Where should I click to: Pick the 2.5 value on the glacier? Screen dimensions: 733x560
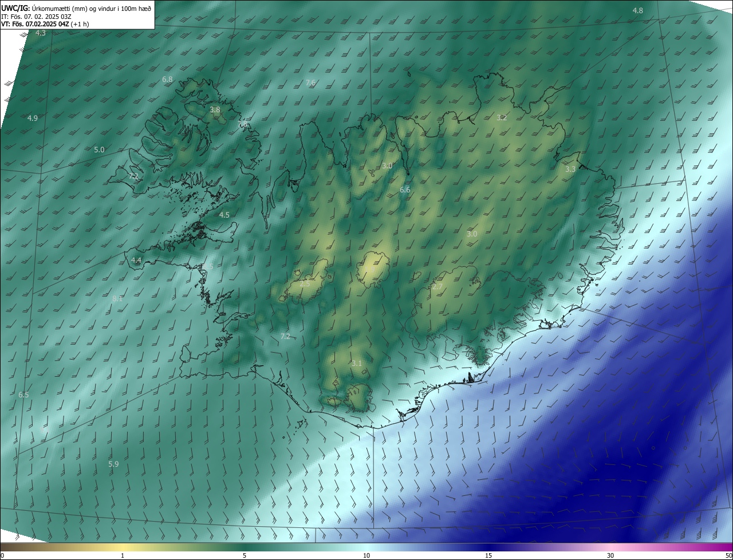pyautogui.click(x=305, y=284)
